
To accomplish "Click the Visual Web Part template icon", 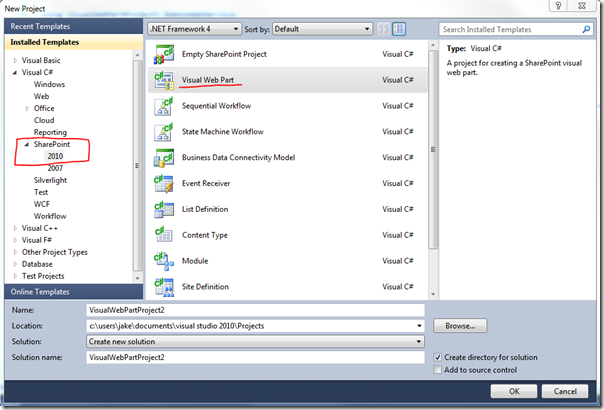I will pos(164,80).
